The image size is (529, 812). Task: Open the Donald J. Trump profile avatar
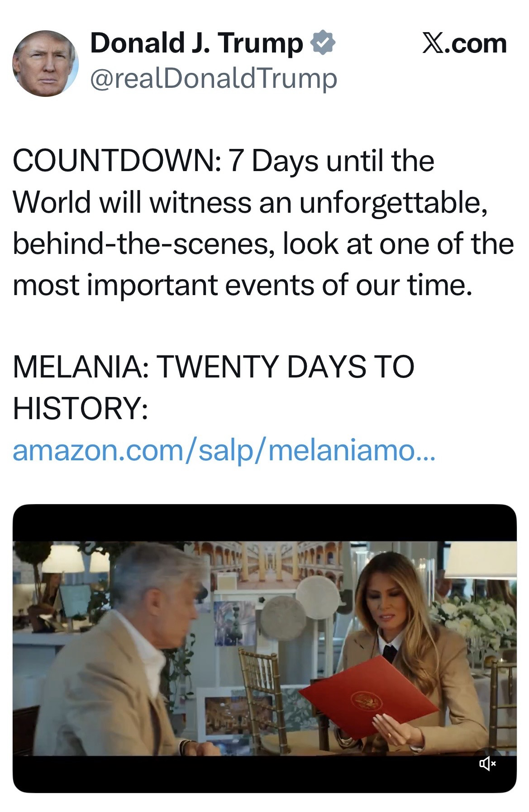coord(45,63)
